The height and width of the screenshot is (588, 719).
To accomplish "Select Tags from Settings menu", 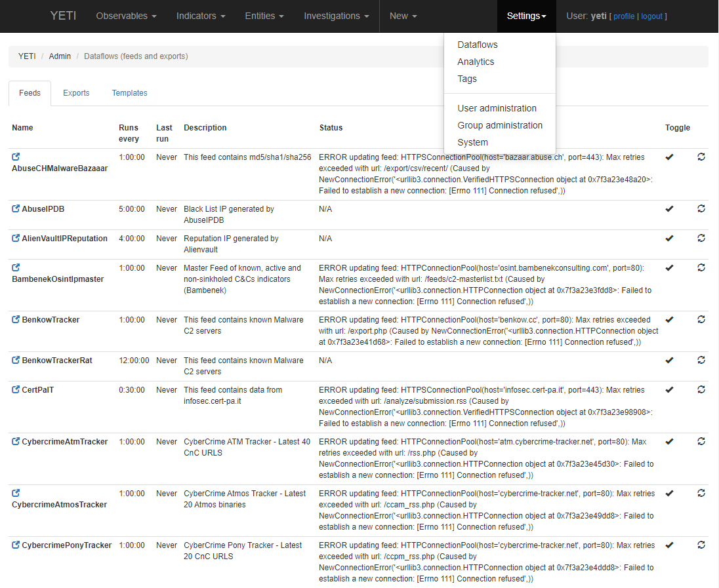I will coord(467,79).
